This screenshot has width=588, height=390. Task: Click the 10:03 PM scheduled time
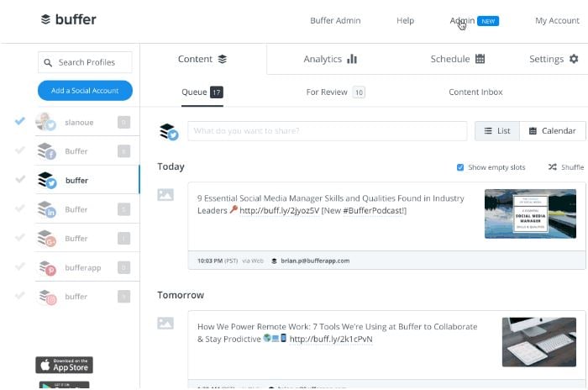210,261
